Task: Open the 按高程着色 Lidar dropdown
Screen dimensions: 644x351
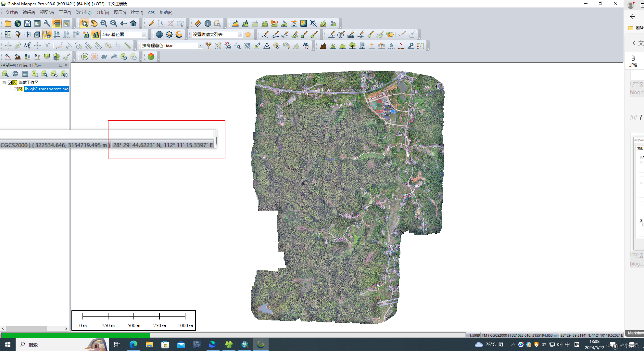Action: click(x=200, y=46)
